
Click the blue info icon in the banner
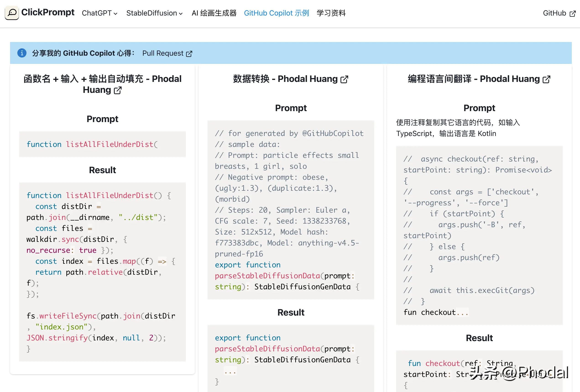22,53
